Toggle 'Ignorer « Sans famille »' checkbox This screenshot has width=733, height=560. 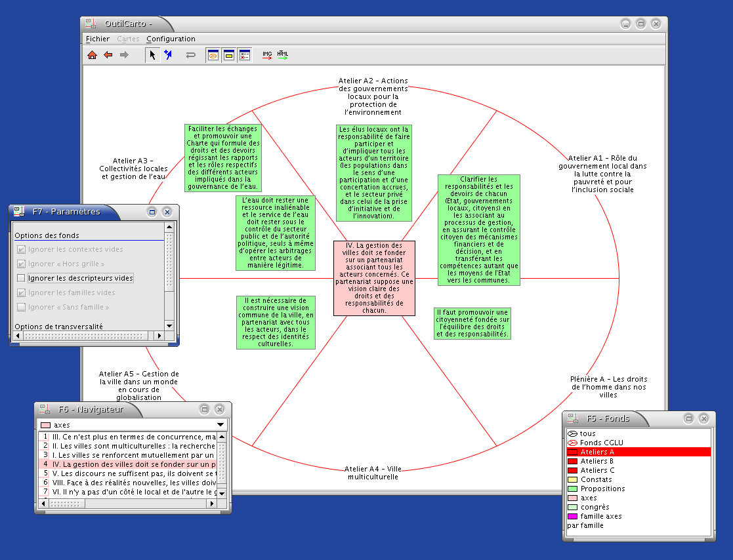point(21,307)
